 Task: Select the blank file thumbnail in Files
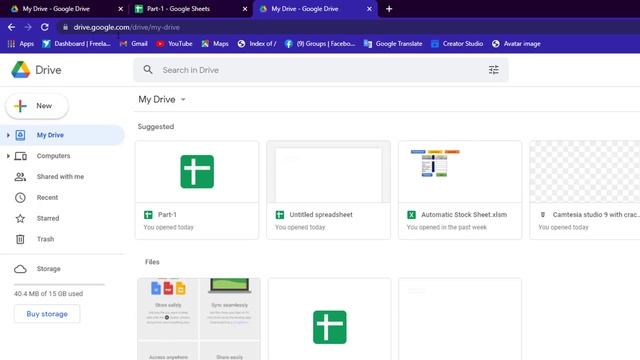(x=460, y=319)
